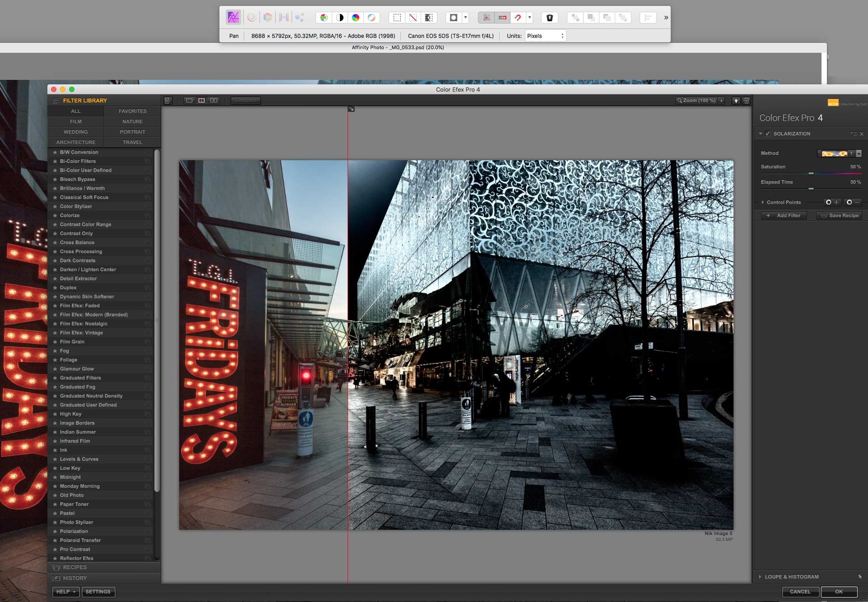
Task: Switch to the Liquify persona icon
Action: (x=251, y=18)
